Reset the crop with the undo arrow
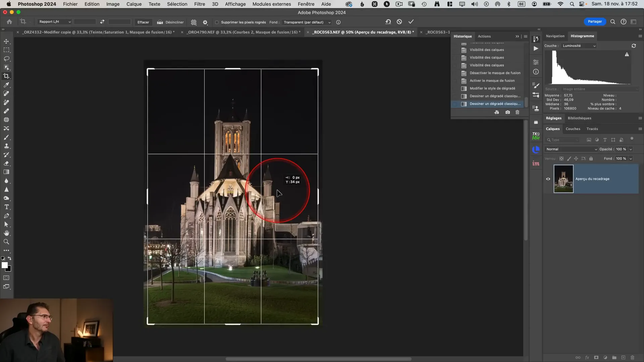 388,22
